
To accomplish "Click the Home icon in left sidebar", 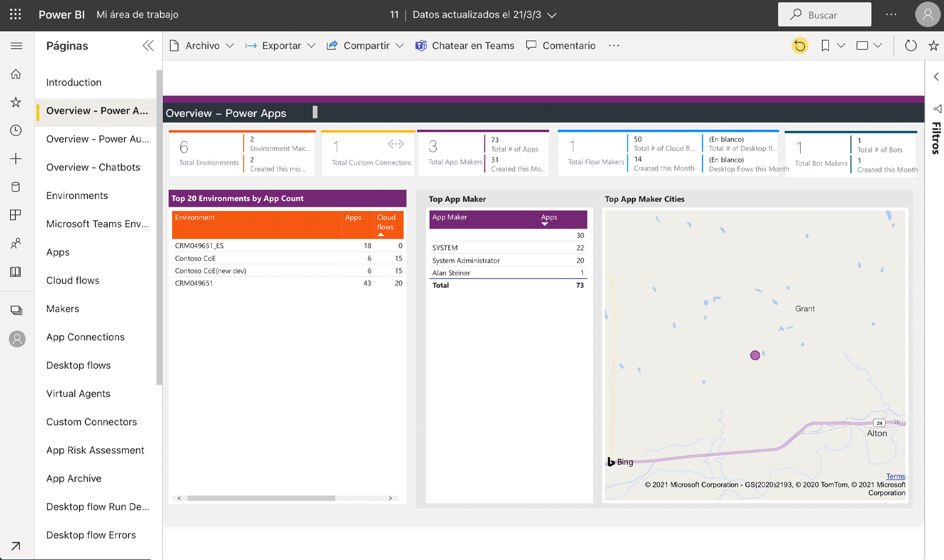I will pos(16,74).
